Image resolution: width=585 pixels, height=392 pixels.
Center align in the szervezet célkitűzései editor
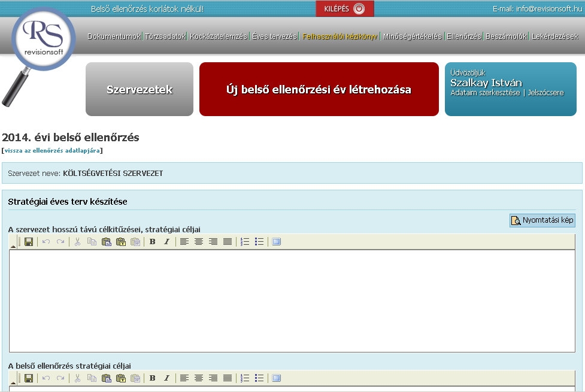point(199,242)
